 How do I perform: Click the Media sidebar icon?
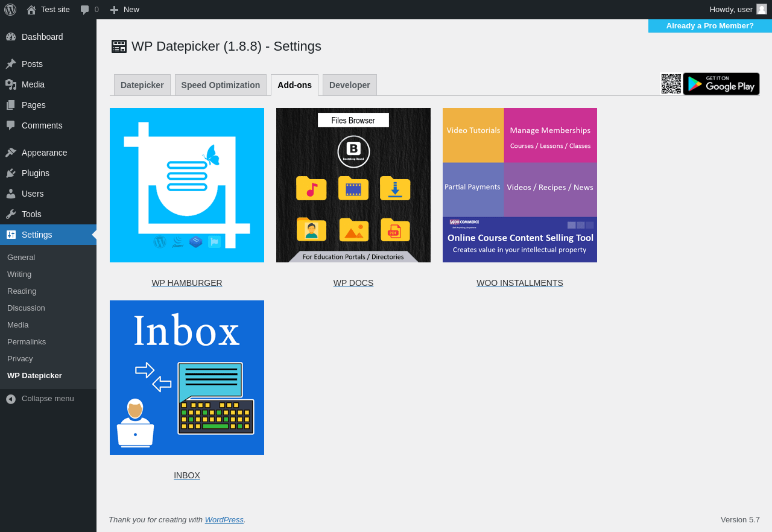click(x=11, y=84)
